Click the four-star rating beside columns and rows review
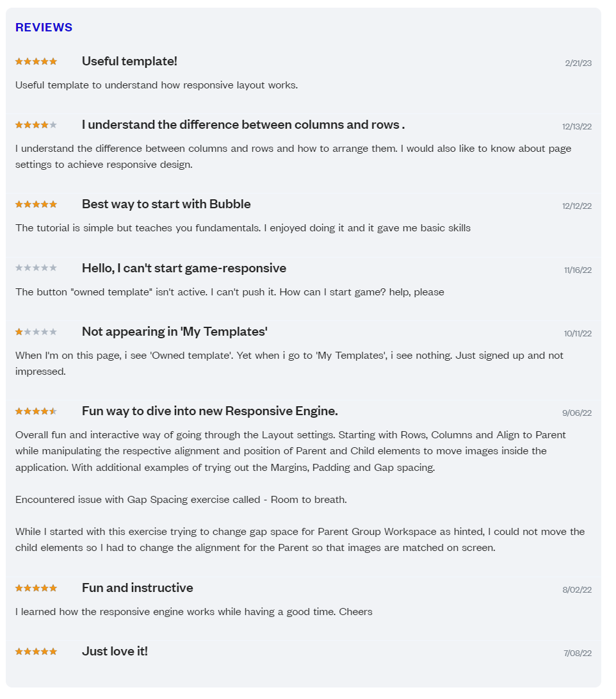This screenshot has height=699, width=616. click(x=36, y=125)
